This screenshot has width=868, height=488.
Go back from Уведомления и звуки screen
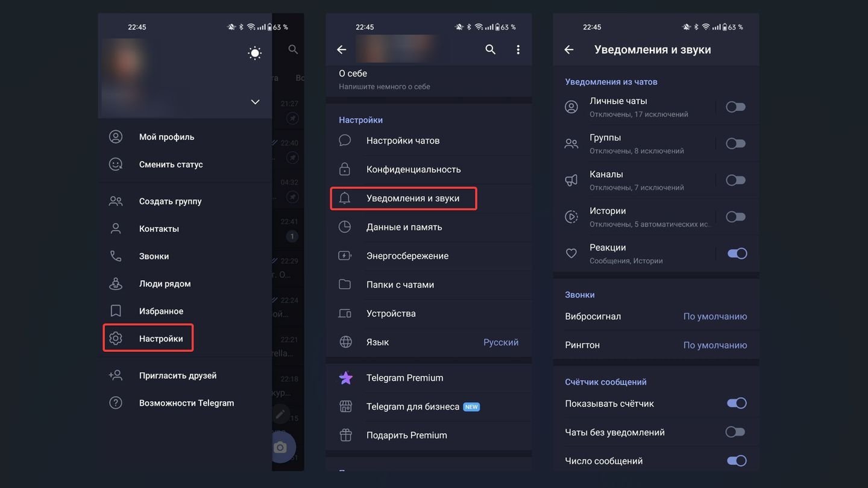coord(569,49)
